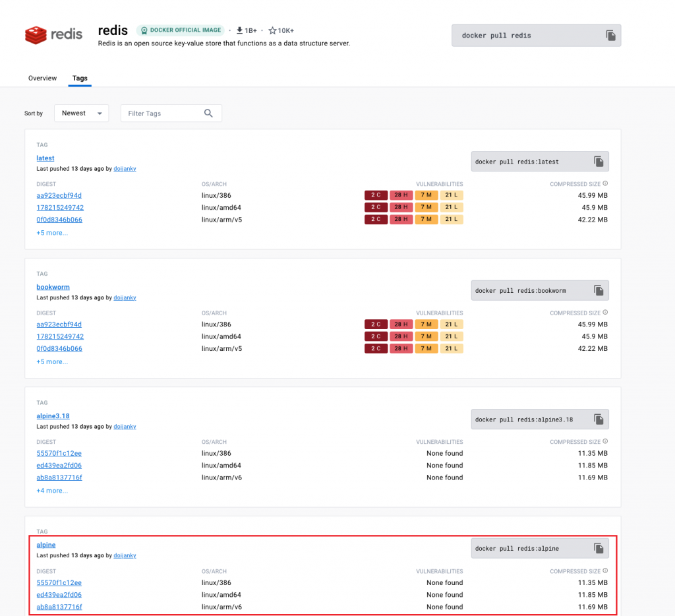This screenshot has height=616, width=675.
Task: Open digest 178215249742 in latest tag
Action: pos(60,207)
